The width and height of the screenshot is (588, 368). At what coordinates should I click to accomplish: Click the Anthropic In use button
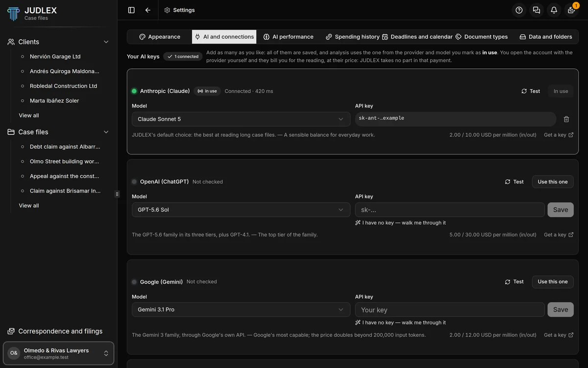pos(561,91)
